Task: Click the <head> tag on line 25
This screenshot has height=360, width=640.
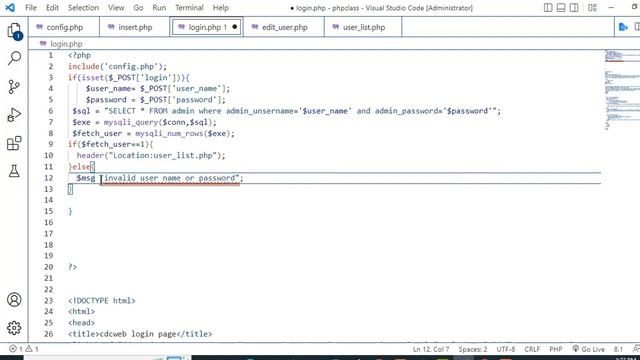Action: (x=81, y=323)
